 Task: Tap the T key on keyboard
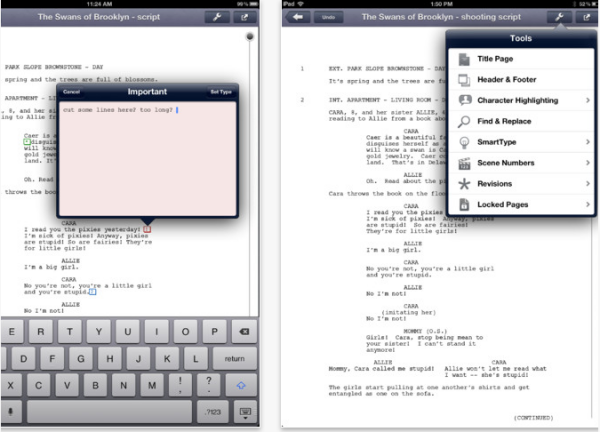point(70,331)
